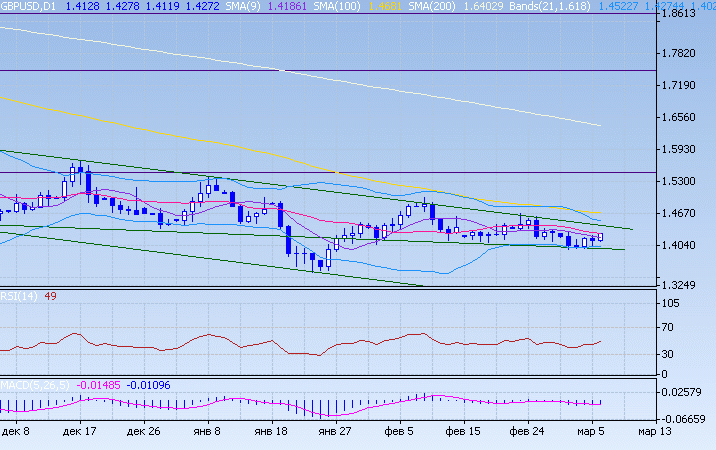The width and height of the screenshot is (716, 450).
Task: Click the GBPUSD,D1 symbol label
Action: point(29,6)
